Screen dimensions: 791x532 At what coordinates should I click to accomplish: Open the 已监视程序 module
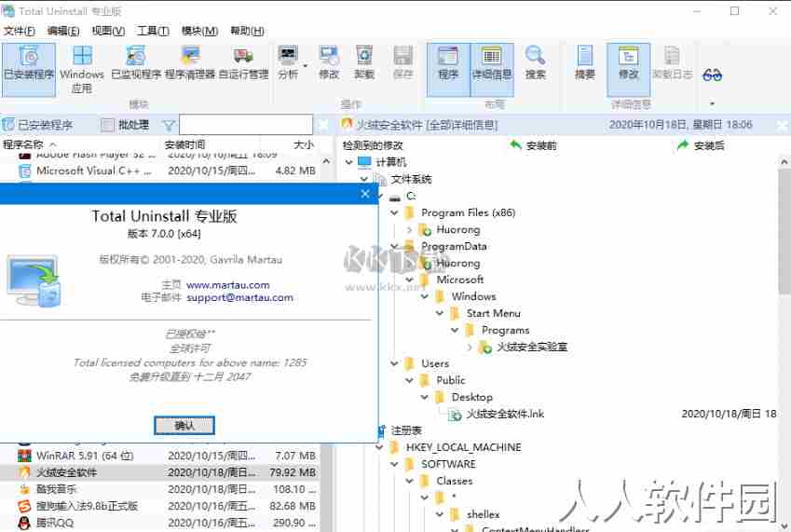[x=136, y=64]
